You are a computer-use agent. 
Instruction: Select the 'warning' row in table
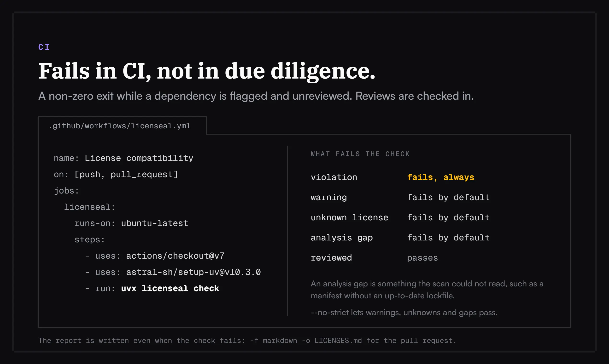[400, 197]
